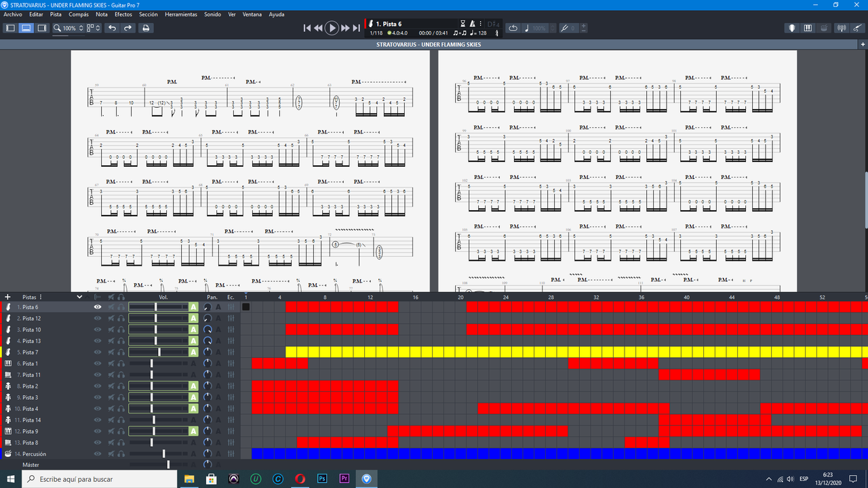
Task: Toggle automation A for Pista 2 volume
Action: [193, 386]
